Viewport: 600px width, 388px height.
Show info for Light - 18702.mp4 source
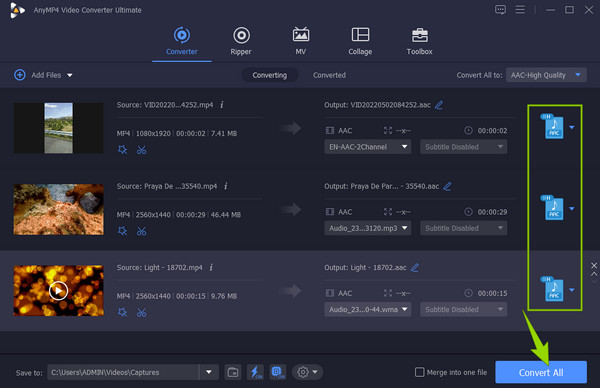[x=211, y=267]
